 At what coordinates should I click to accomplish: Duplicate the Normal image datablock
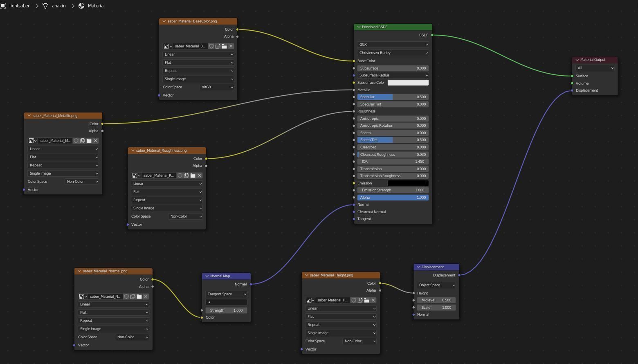click(x=133, y=297)
